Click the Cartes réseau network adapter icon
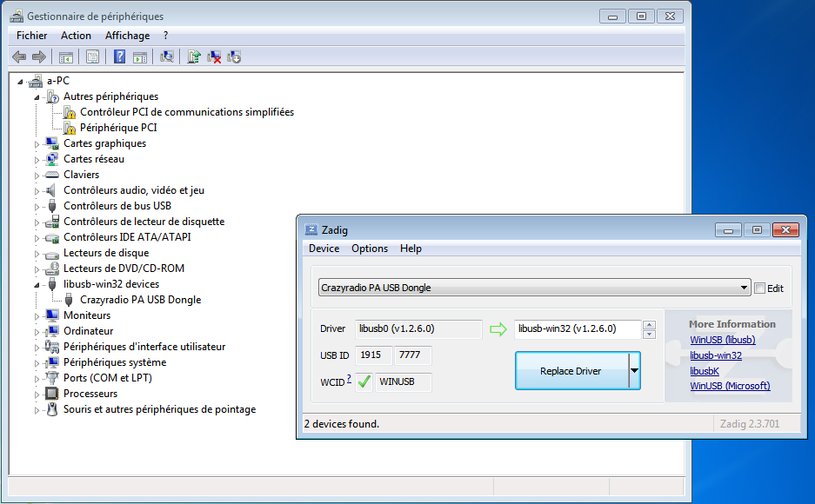This screenshot has height=504, width=815. point(52,159)
